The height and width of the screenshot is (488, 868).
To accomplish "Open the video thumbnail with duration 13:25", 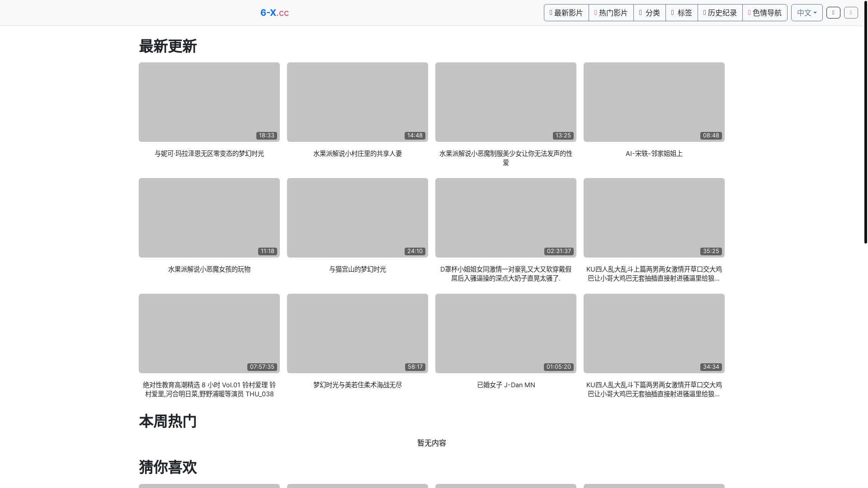I will pyautogui.click(x=506, y=102).
